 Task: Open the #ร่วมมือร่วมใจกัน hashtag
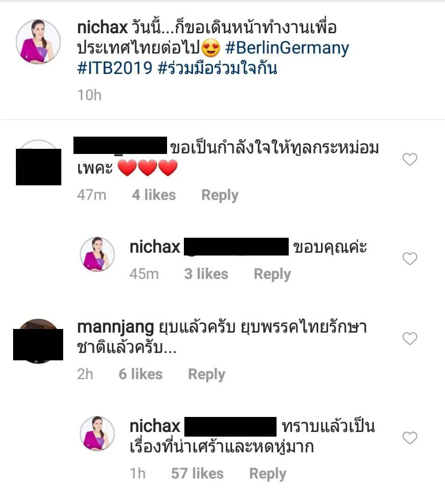tap(218, 67)
